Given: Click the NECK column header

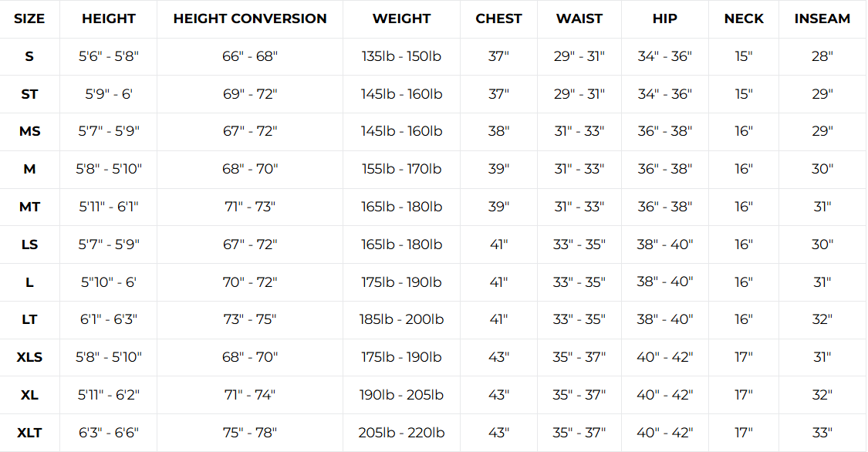Looking at the screenshot, I should pyautogui.click(x=744, y=19).
